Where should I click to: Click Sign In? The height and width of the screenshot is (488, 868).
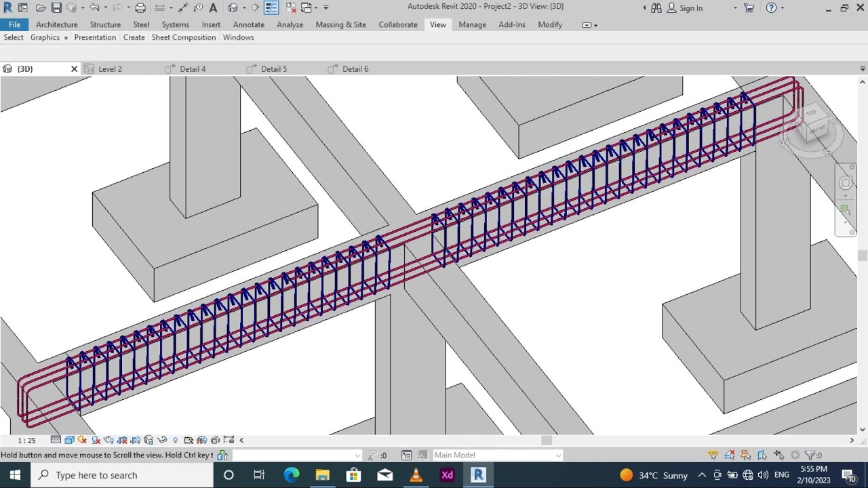(691, 8)
